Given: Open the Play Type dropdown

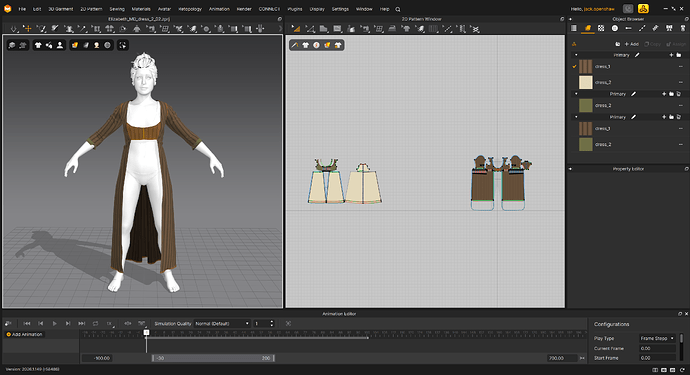Looking at the screenshot, I should click(x=657, y=338).
